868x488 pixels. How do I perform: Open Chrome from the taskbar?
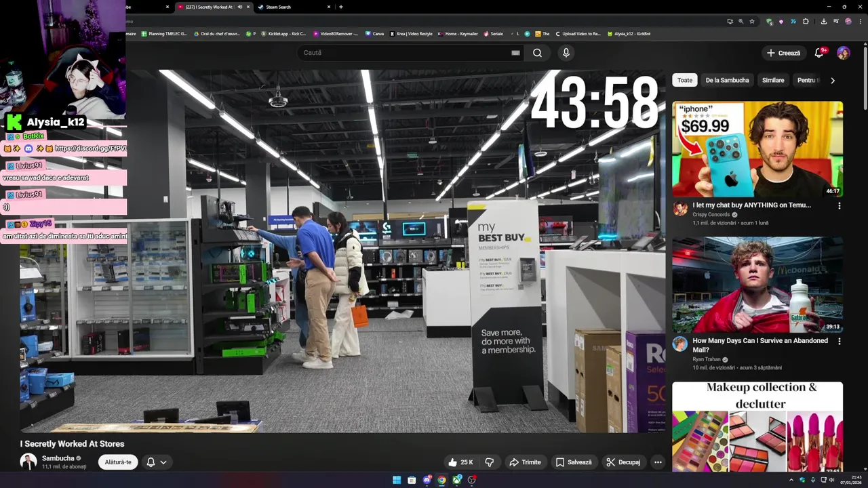click(x=441, y=480)
